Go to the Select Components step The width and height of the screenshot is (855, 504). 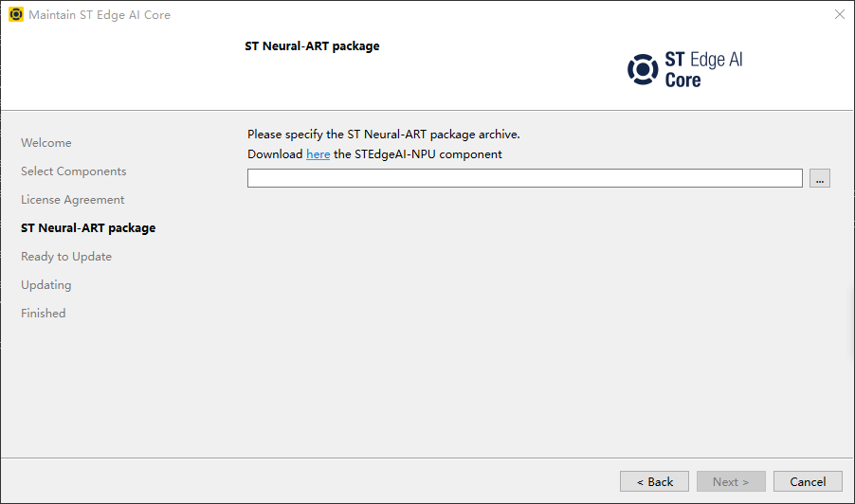[x=74, y=171]
